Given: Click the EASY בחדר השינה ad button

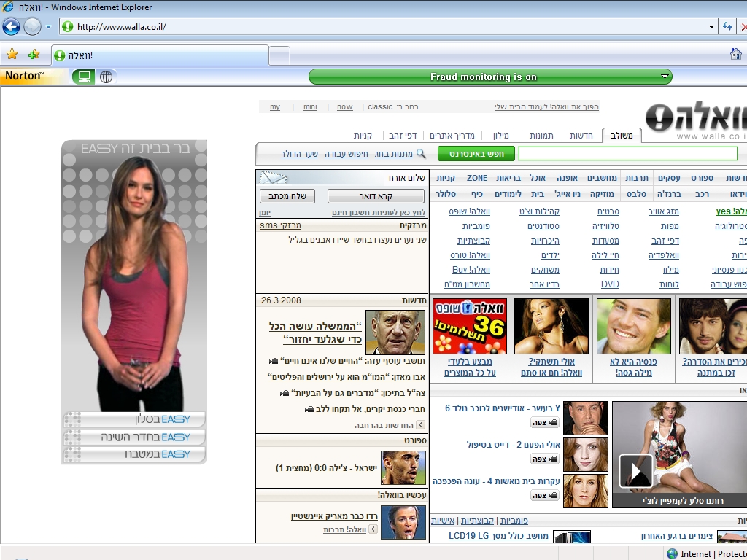Looking at the screenshot, I should tap(134, 437).
